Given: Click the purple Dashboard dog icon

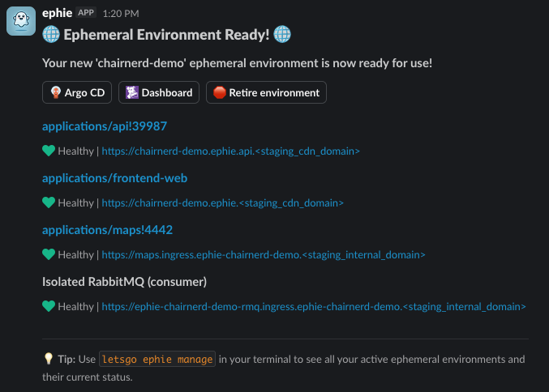Looking at the screenshot, I should pos(132,92).
